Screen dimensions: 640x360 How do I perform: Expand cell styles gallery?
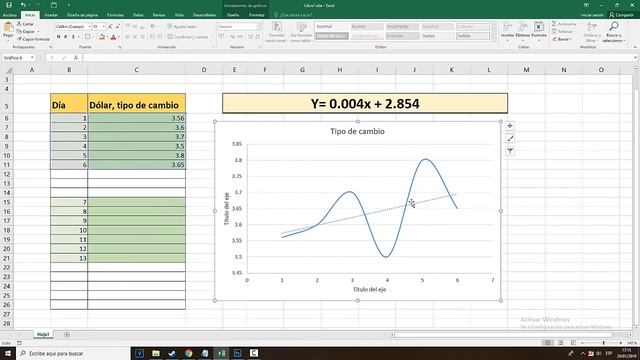tap(493, 38)
